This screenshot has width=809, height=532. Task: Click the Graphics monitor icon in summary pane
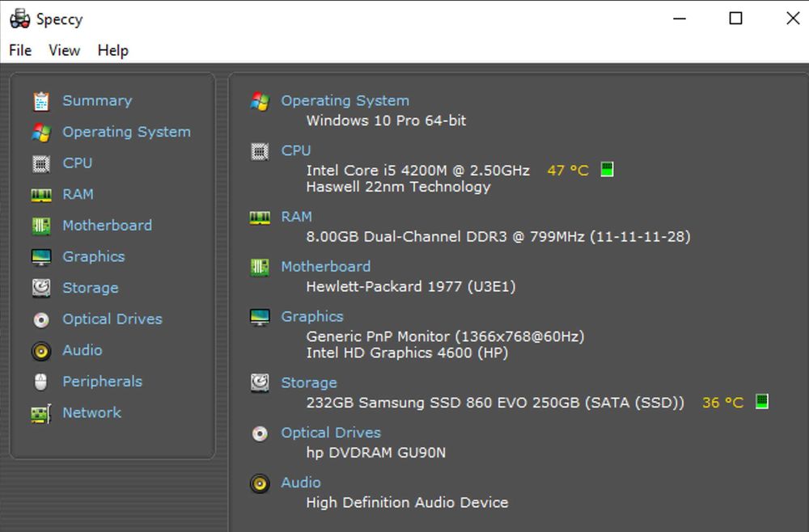(x=260, y=317)
